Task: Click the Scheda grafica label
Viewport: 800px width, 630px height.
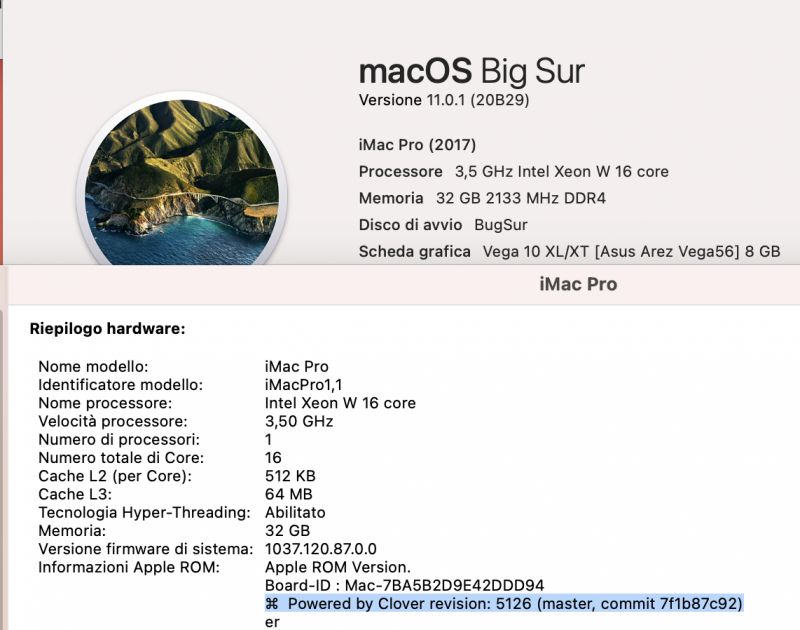Action: pyautogui.click(x=414, y=251)
